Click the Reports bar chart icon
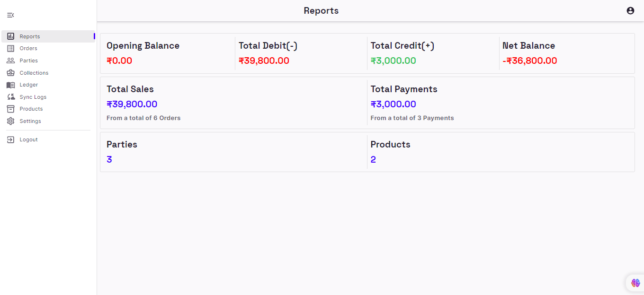 tap(10, 36)
